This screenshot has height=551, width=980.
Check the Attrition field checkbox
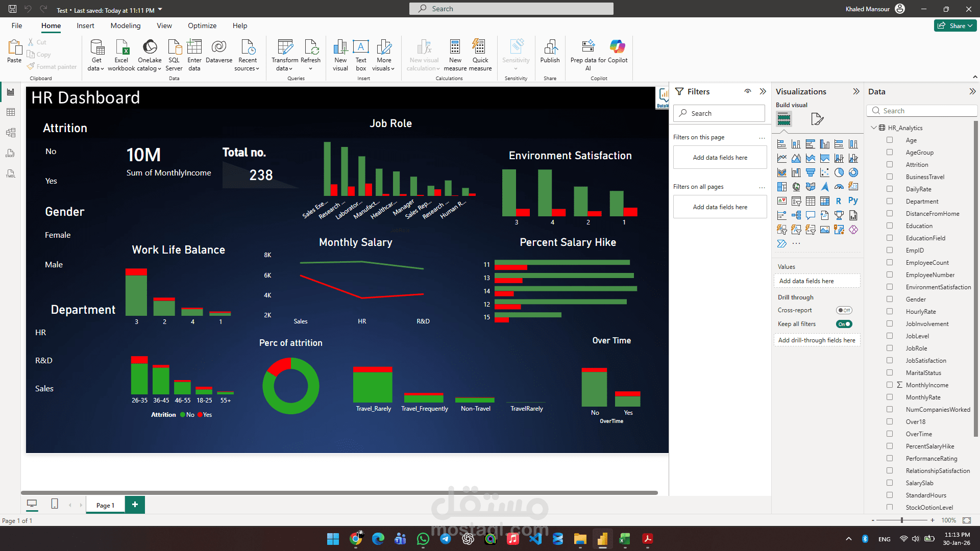890,165
